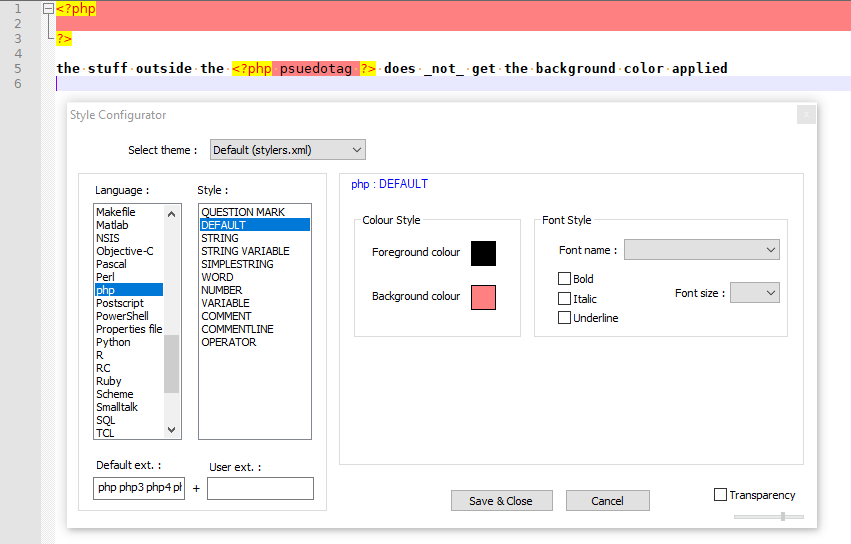The width and height of the screenshot is (851, 544).
Task: Choose QUESTION MARK in the Style list
Action: 255,212
